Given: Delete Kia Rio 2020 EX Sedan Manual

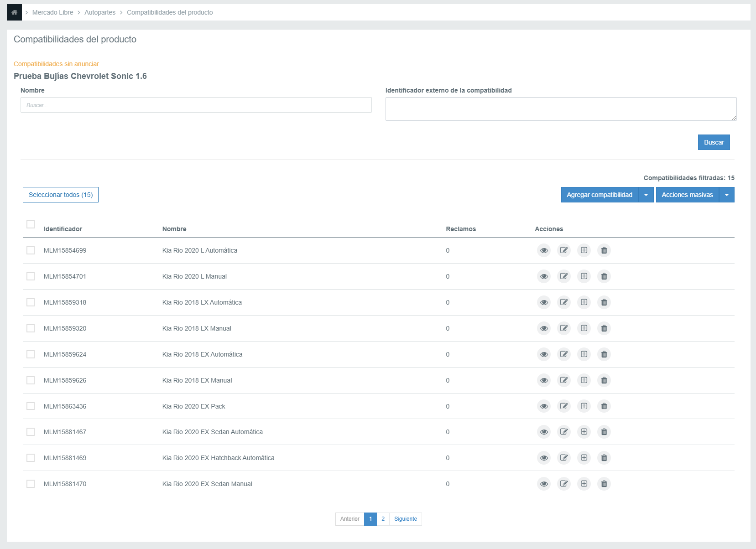Looking at the screenshot, I should 604,484.
